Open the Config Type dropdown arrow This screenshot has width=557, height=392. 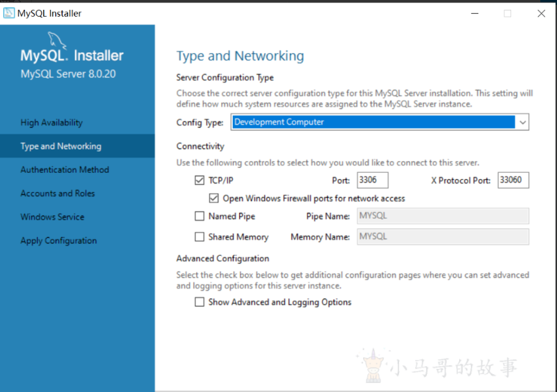[x=522, y=122]
